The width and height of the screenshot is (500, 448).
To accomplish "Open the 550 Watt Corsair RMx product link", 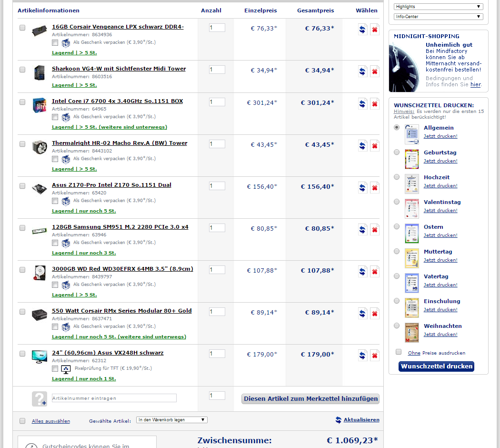I will pos(122,311).
